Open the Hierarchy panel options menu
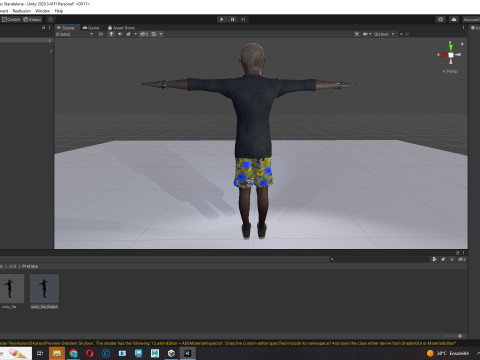 click(x=50, y=28)
